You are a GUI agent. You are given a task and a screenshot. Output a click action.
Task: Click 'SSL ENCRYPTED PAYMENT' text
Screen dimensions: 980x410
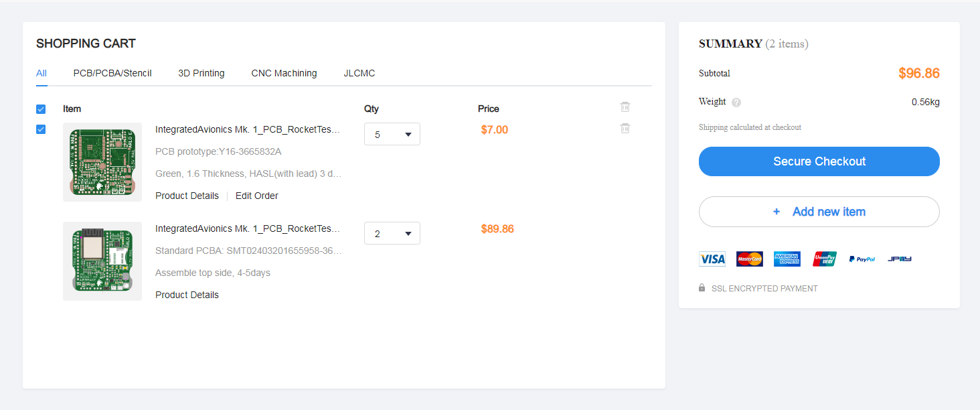tap(764, 289)
